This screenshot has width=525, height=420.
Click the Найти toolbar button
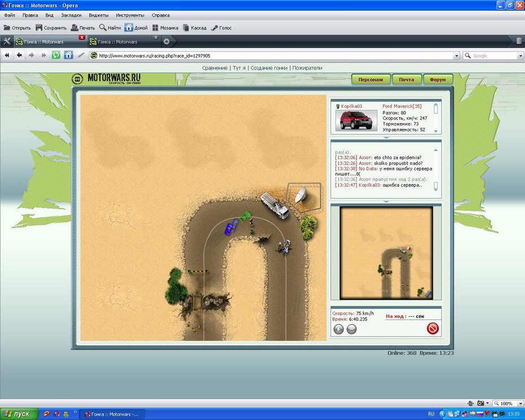pos(110,28)
